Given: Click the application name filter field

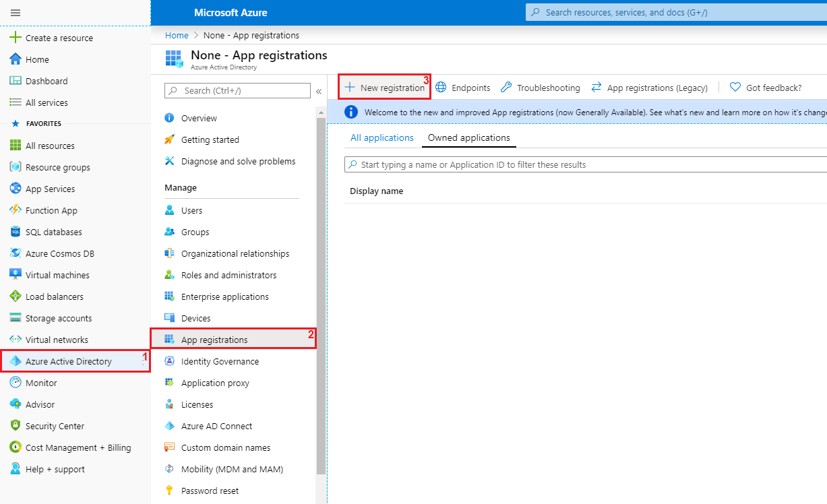Looking at the screenshot, I should (x=586, y=164).
